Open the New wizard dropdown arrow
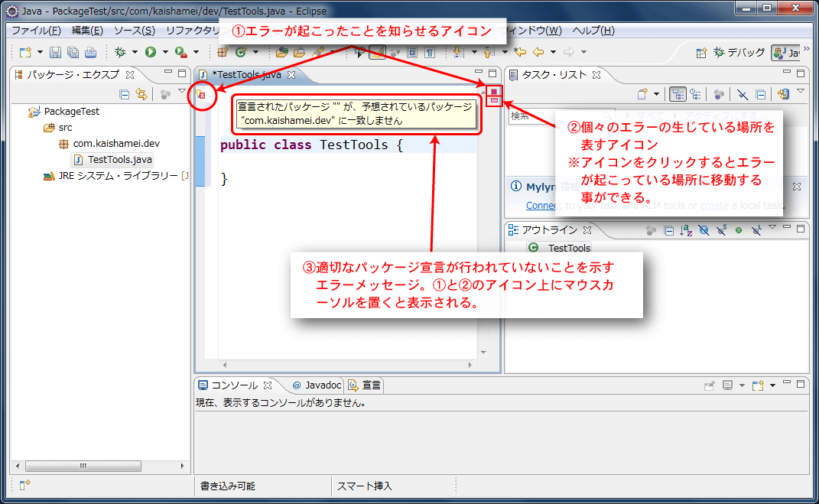The height and width of the screenshot is (504, 819). point(40,52)
